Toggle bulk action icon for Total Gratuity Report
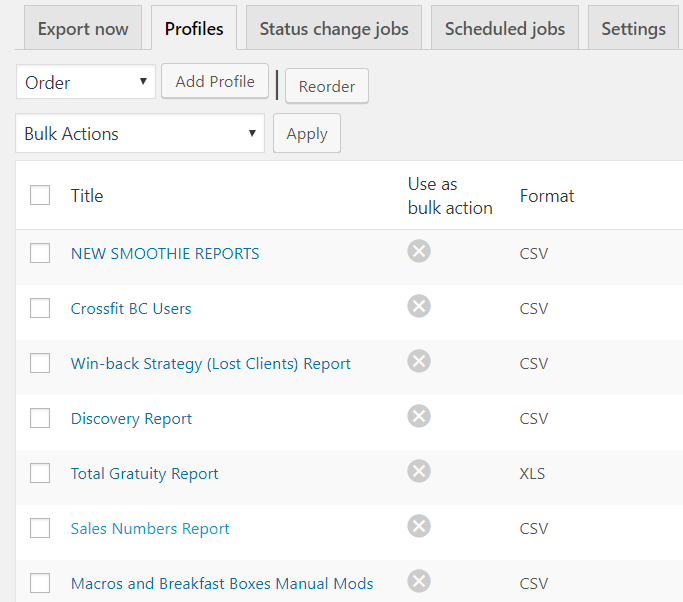Viewport: 683px width, 602px height. coord(419,471)
